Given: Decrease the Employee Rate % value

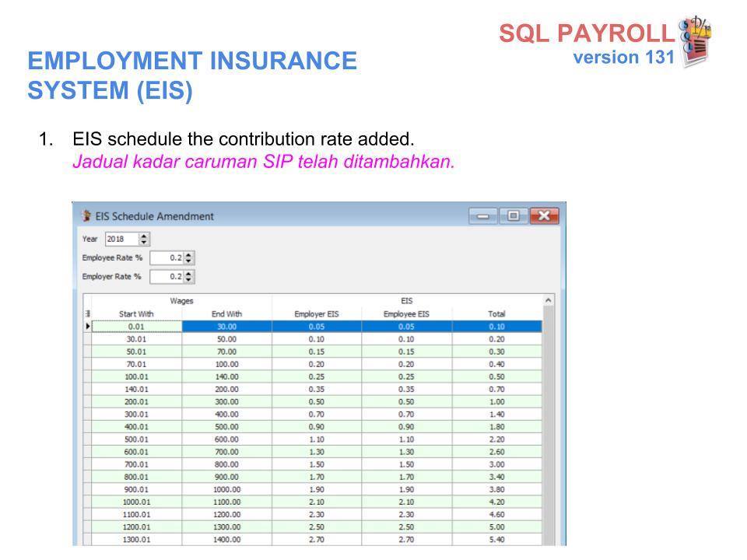Looking at the screenshot, I should click(188, 261).
